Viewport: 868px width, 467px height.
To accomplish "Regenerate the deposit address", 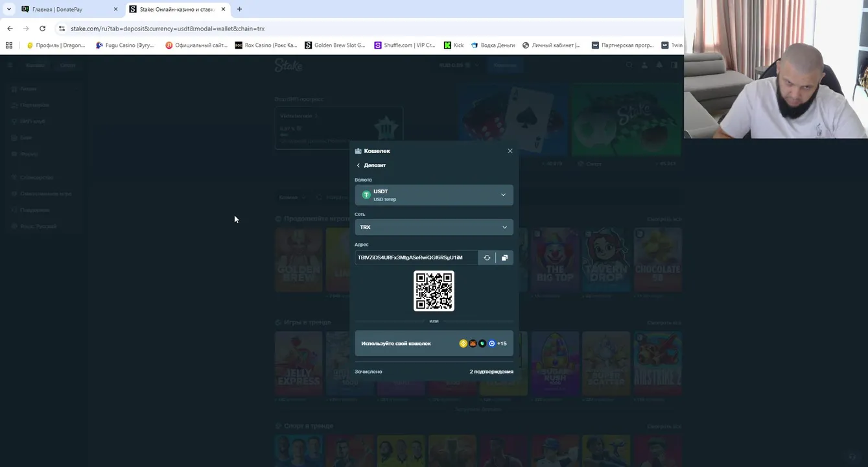I will point(487,257).
